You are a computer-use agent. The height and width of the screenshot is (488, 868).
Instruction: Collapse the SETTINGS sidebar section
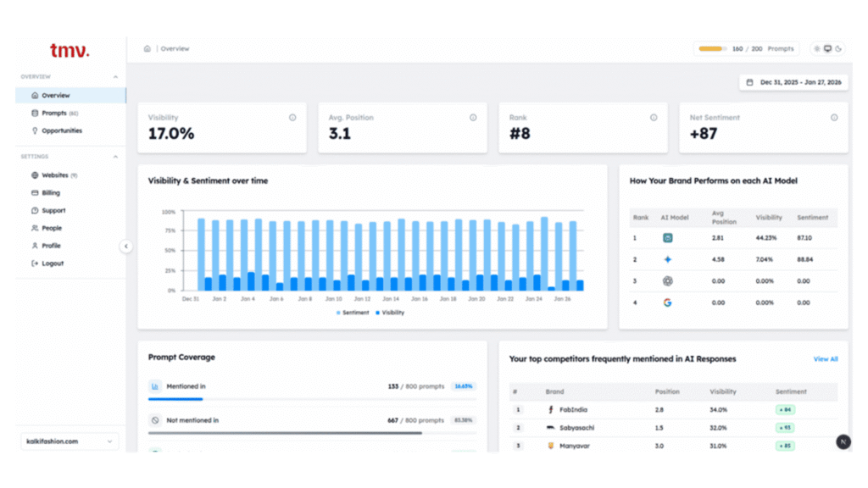(115, 157)
